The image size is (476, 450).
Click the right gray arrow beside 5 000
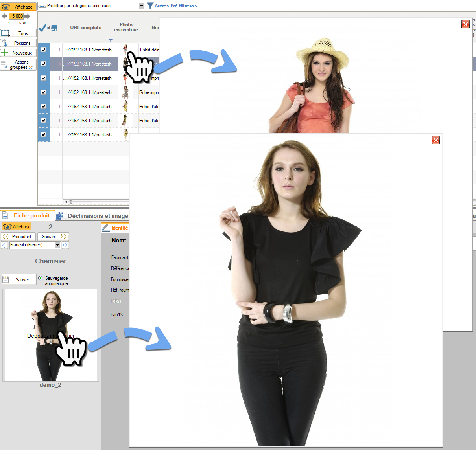(27, 16)
